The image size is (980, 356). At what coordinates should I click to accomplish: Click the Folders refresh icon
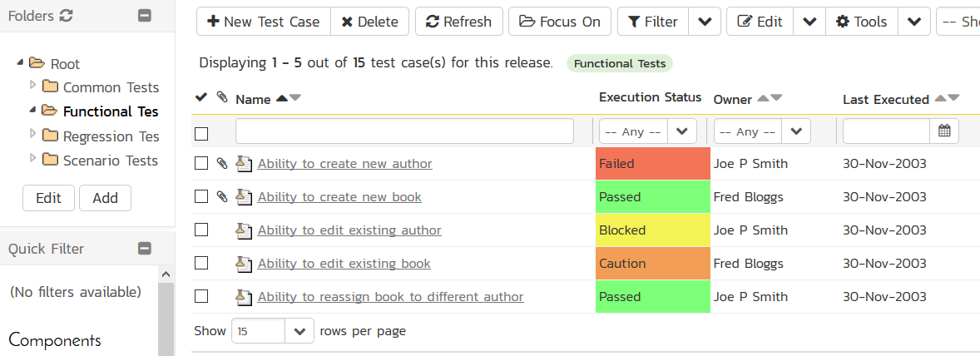(67, 16)
